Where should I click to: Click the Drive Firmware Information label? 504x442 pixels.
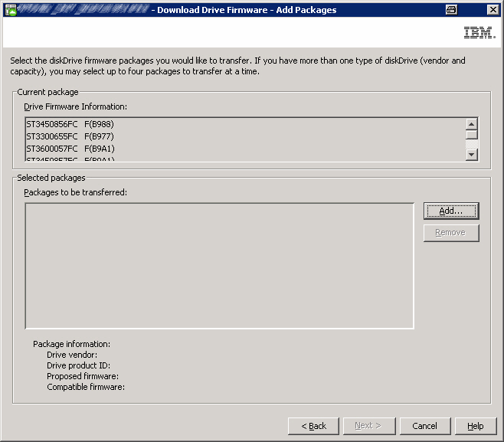coord(75,106)
